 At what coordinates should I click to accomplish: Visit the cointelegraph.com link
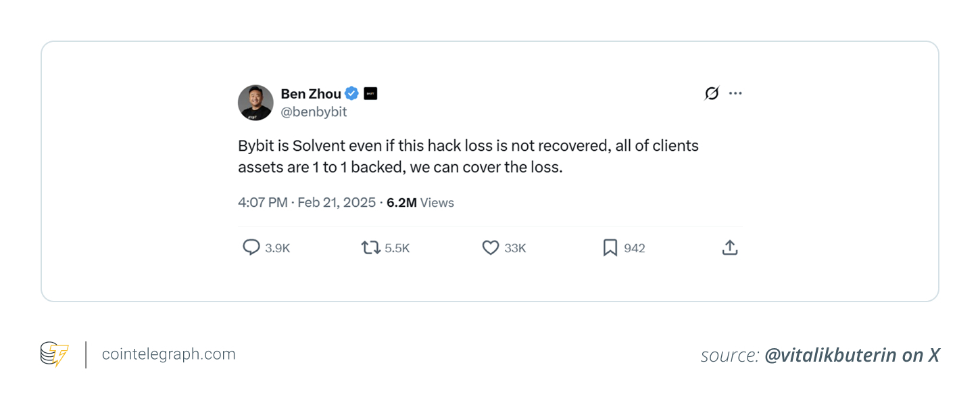click(x=168, y=354)
